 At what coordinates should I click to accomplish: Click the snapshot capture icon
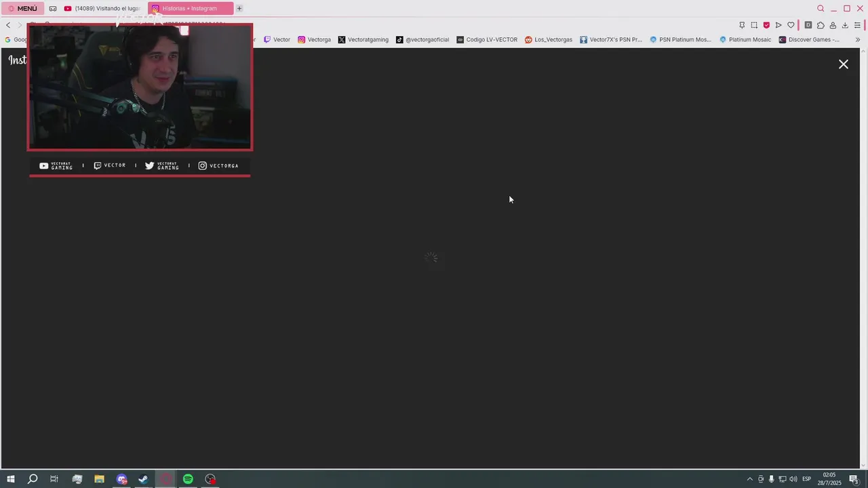coord(754,25)
